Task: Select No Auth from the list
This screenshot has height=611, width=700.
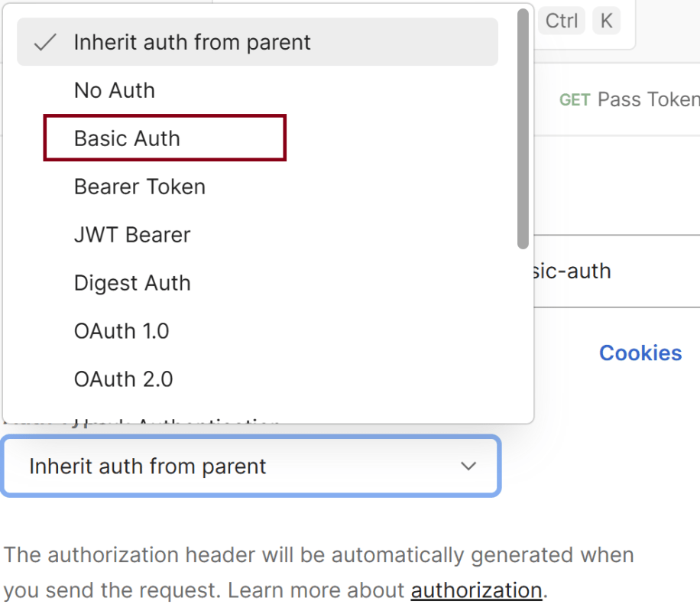Action: coord(114,90)
